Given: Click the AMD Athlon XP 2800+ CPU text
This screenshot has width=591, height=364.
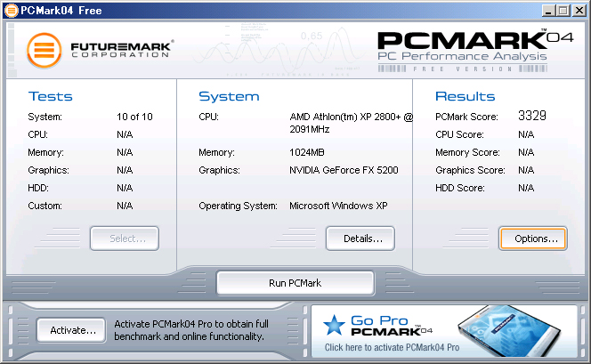Looking at the screenshot, I should pos(351,123).
